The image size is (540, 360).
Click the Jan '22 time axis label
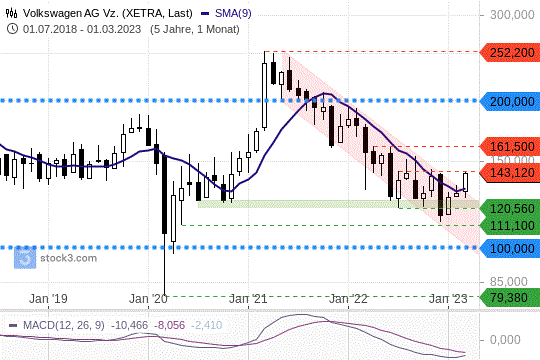[x=348, y=299]
